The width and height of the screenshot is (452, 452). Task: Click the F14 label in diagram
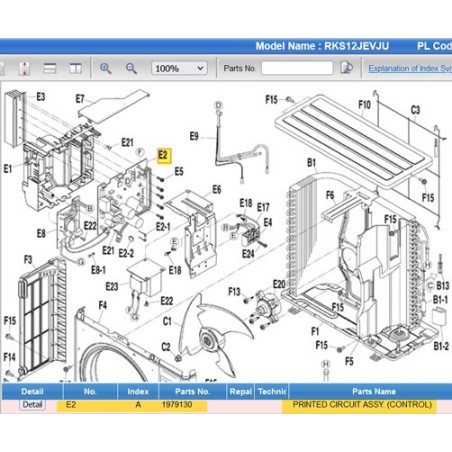pyautogui.click(x=9, y=357)
